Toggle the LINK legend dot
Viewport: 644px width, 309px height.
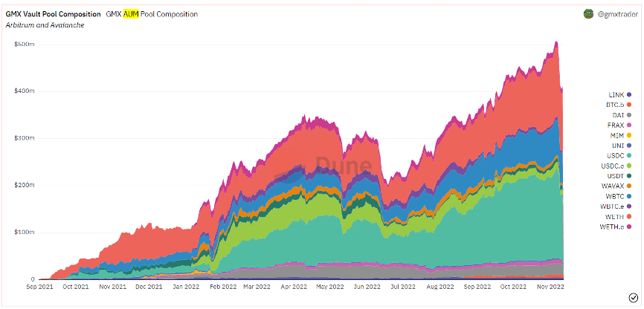tap(629, 95)
